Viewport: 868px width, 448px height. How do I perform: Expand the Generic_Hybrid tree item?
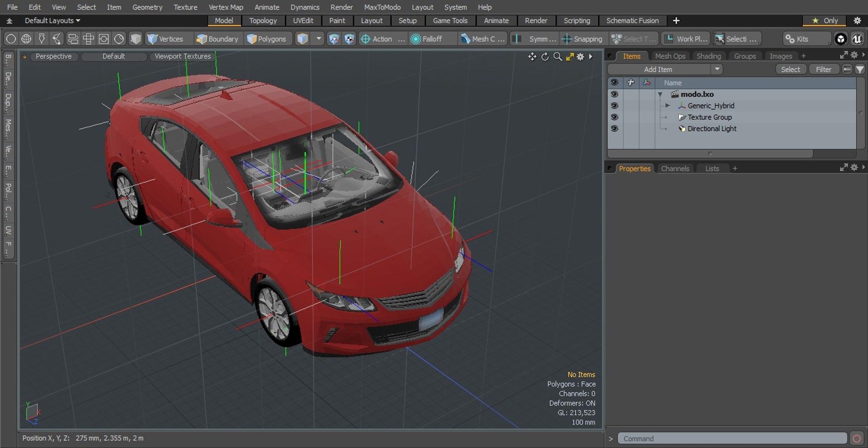point(667,105)
